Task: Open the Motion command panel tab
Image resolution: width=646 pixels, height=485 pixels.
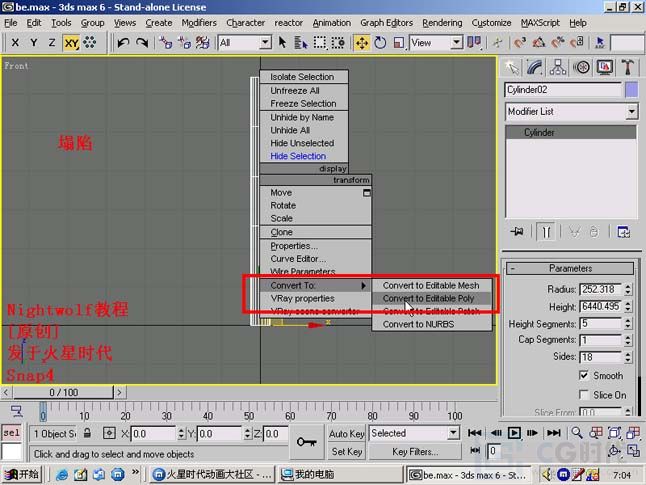Action: coord(581,67)
